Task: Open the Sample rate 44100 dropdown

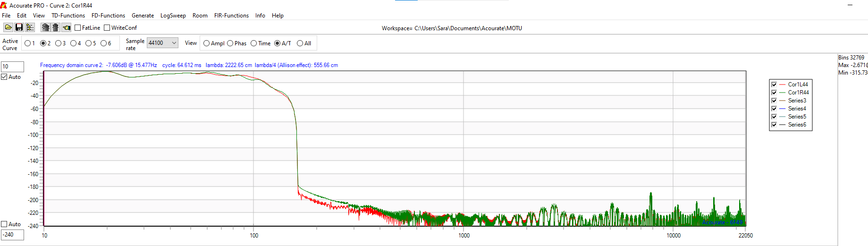Action: click(x=162, y=43)
